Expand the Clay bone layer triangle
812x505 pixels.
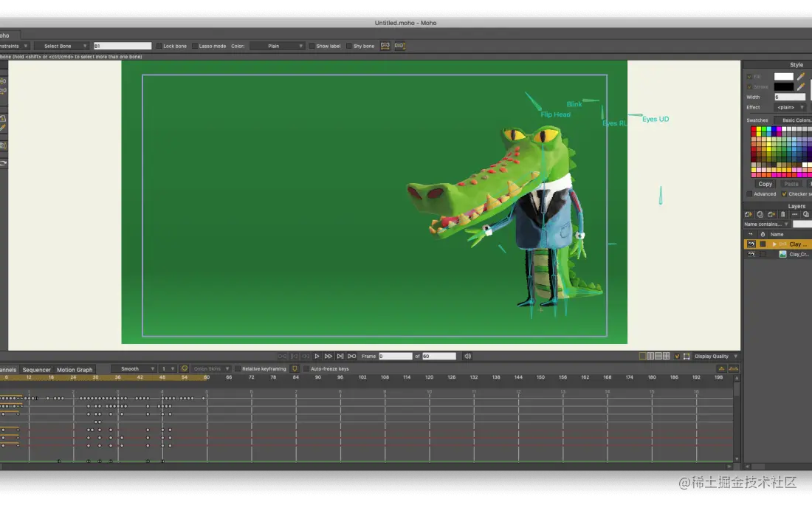tap(774, 244)
